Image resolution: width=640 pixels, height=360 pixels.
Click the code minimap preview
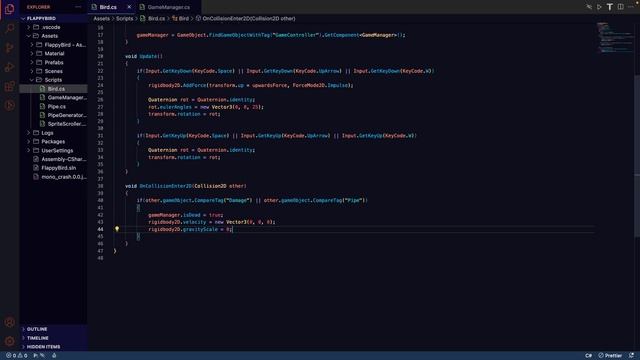pos(615,38)
